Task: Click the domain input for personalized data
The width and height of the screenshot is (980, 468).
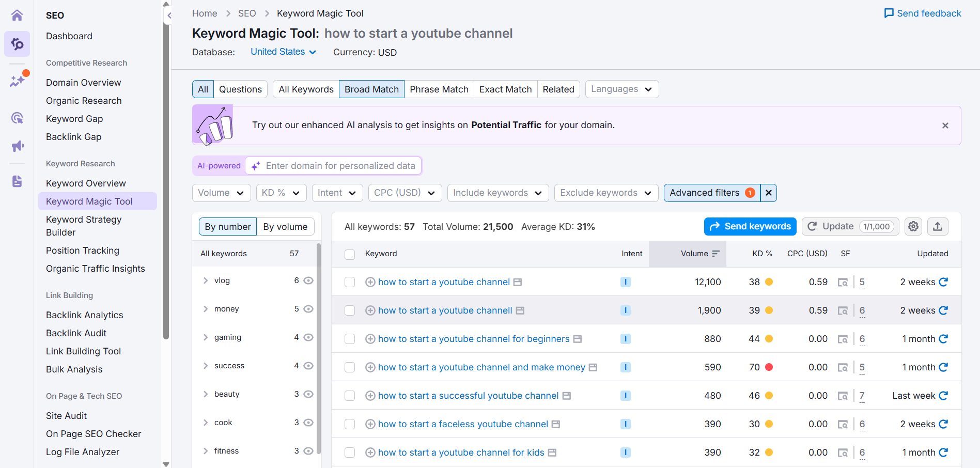Action: click(334, 166)
